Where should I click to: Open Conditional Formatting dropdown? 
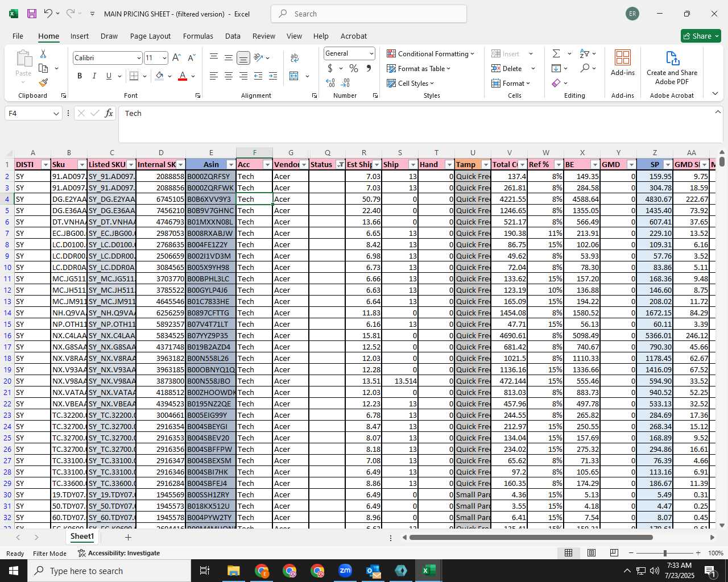[x=431, y=53]
